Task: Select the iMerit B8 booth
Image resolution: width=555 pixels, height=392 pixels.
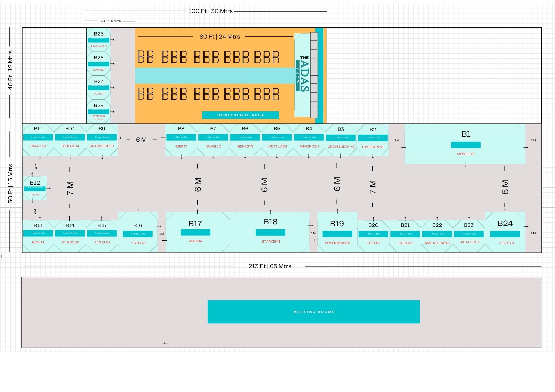Action: tap(181, 140)
